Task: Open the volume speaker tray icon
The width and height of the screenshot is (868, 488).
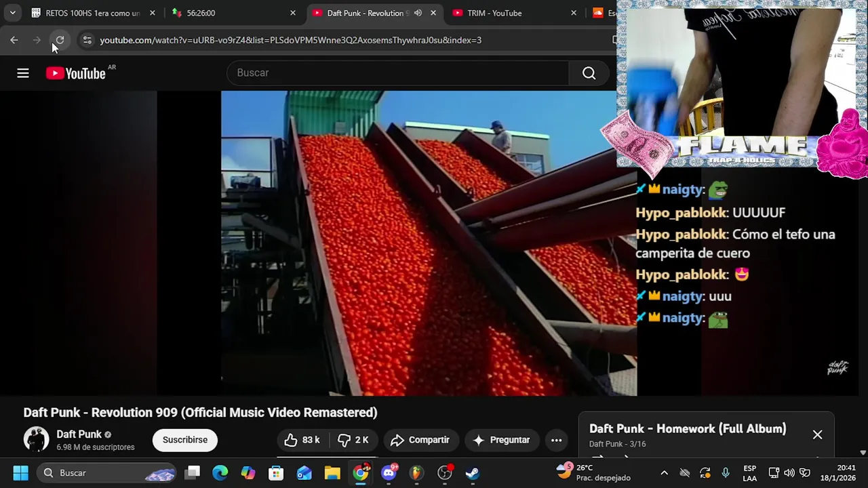Action: [x=789, y=473]
